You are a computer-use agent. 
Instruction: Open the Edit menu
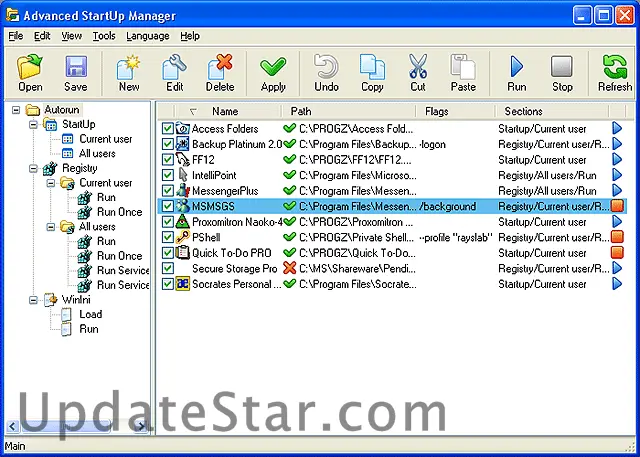point(42,36)
